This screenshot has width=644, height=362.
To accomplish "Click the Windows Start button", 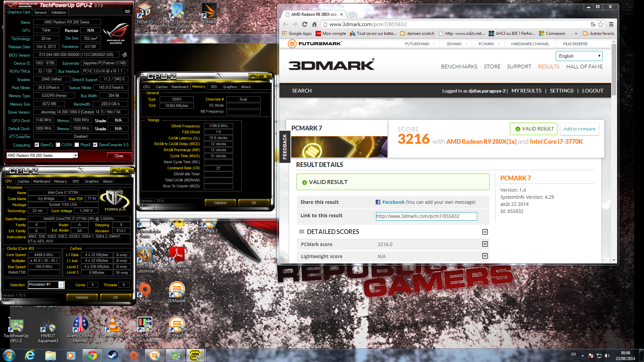I will 9,355.
